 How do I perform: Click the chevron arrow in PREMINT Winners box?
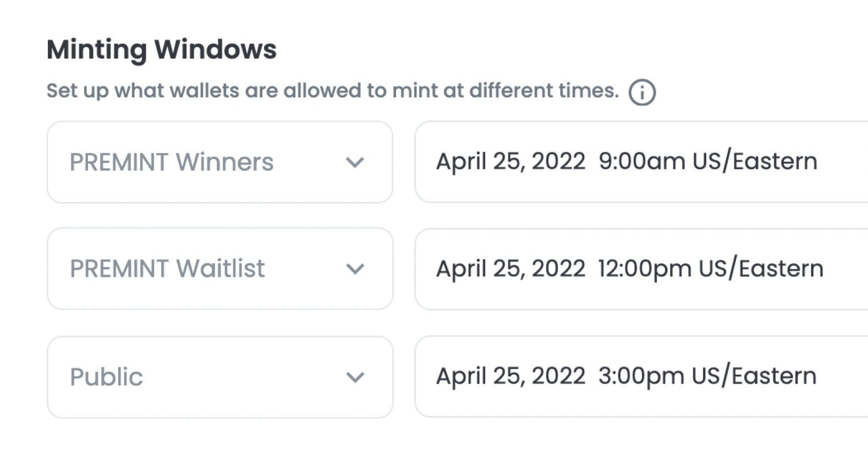355,162
